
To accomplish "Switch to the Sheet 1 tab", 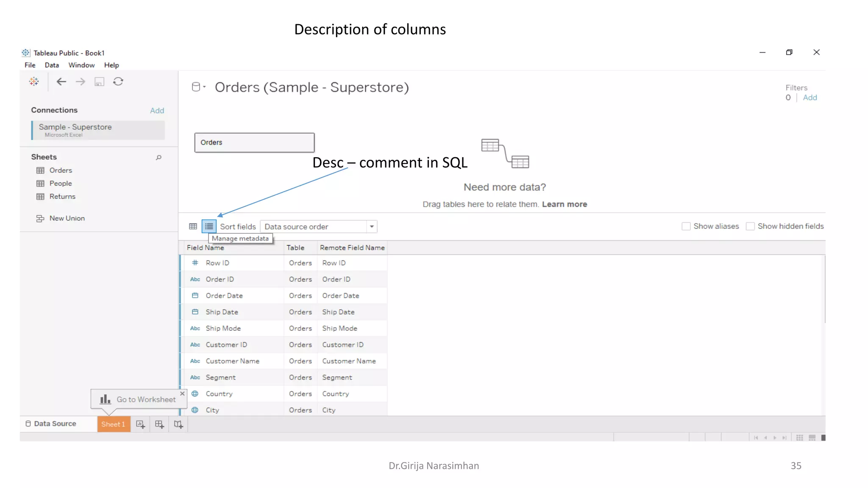I will point(114,424).
